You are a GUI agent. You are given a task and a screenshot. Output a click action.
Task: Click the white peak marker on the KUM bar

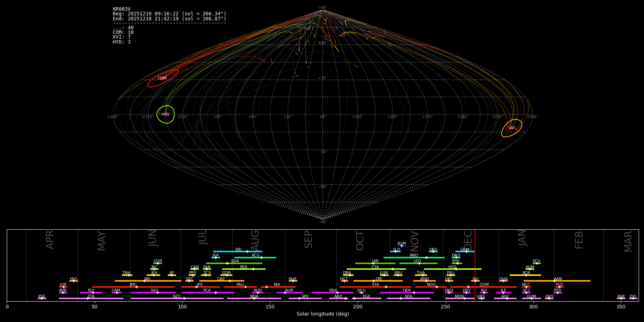click(x=402, y=246)
